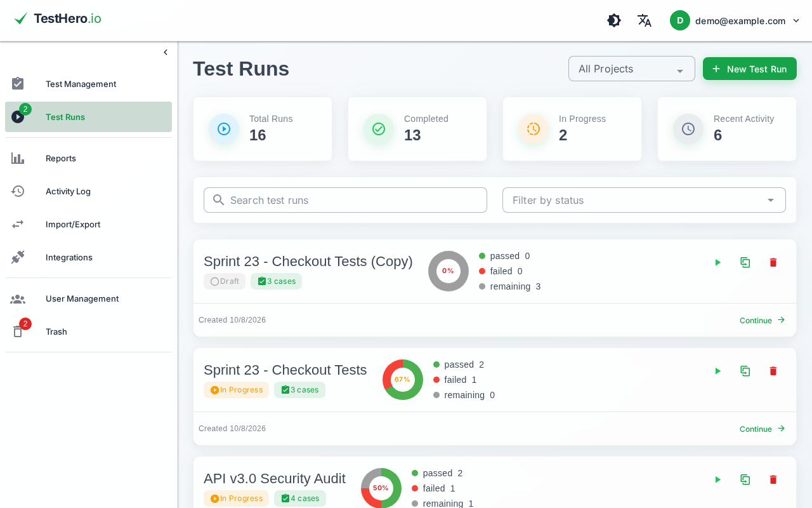Expand the Filter by status dropdown
The height and width of the screenshot is (508, 812).
pos(644,200)
